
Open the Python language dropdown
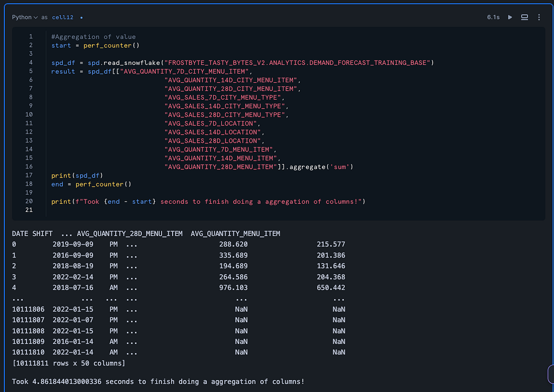click(x=25, y=17)
